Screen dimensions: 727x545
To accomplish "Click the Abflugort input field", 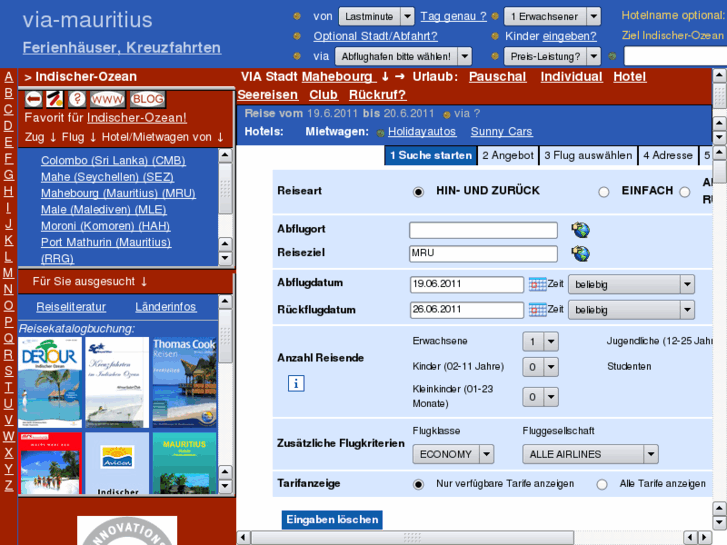I will tap(483, 230).
